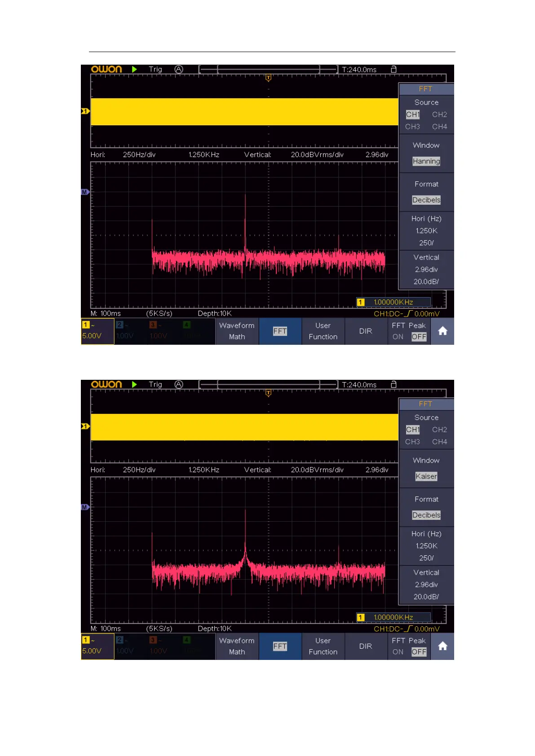Open Hori (Hz) setting on Hanning screen
The width and height of the screenshot is (535, 756).
pos(426,231)
